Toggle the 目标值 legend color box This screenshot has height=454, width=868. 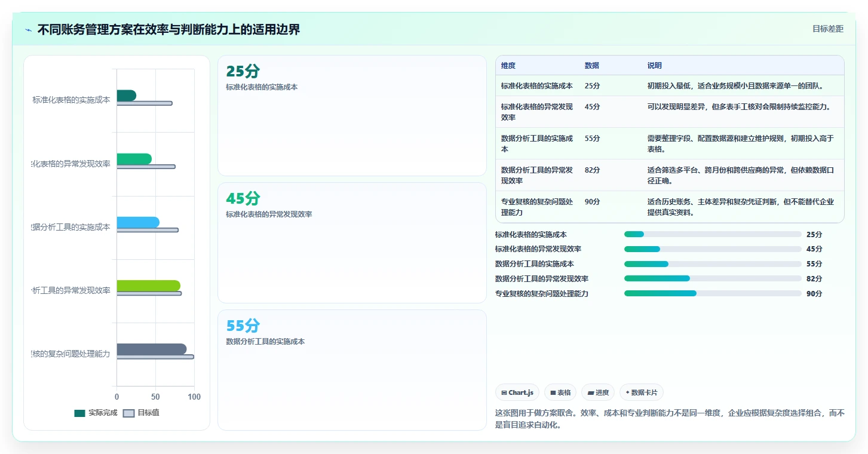coord(129,413)
